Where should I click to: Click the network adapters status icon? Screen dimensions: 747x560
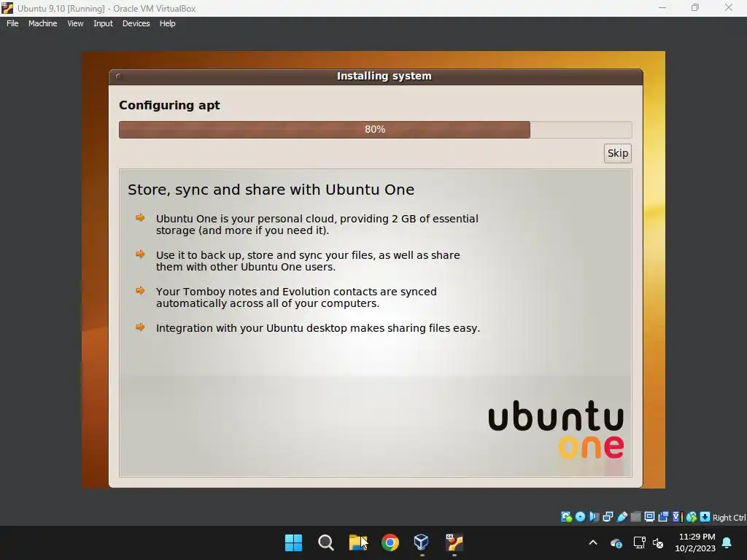point(608,517)
